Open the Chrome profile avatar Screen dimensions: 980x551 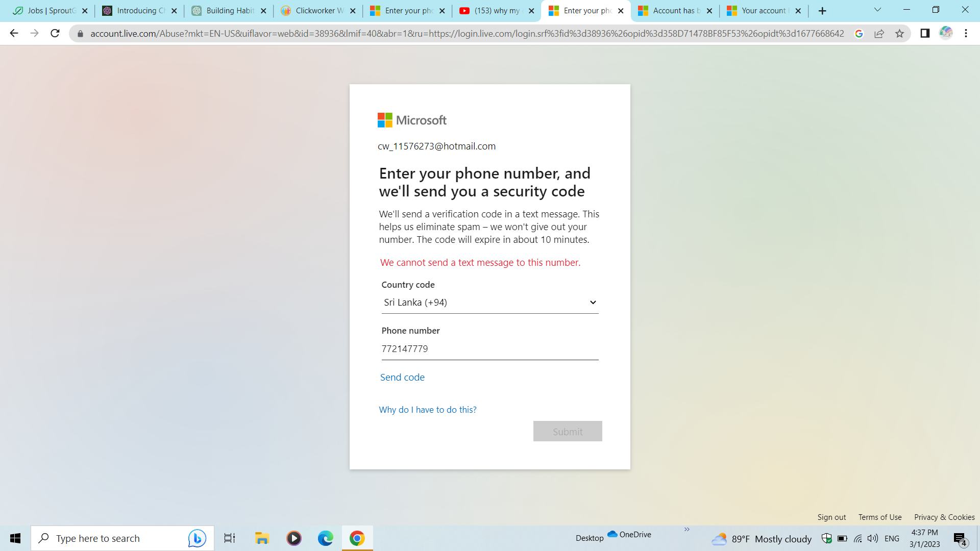[x=946, y=33]
